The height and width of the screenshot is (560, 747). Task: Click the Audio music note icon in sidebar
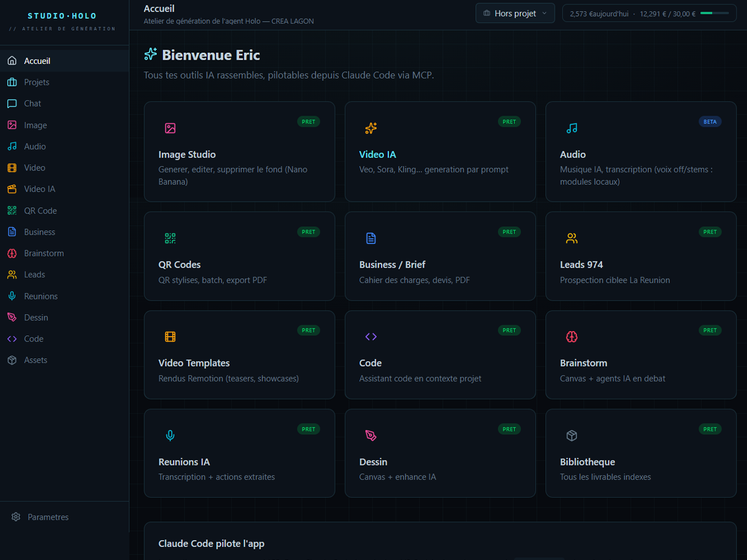click(x=12, y=146)
